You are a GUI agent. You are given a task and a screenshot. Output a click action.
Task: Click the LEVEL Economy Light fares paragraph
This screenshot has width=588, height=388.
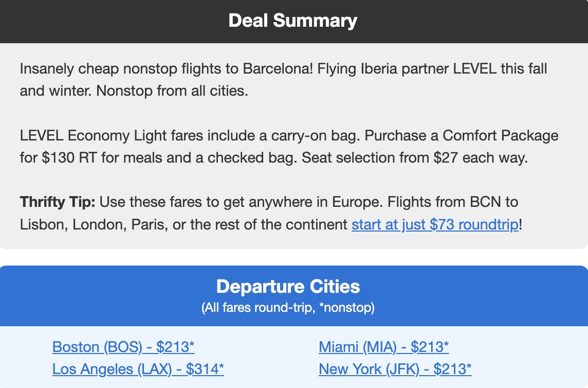click(x=288, y=147)
